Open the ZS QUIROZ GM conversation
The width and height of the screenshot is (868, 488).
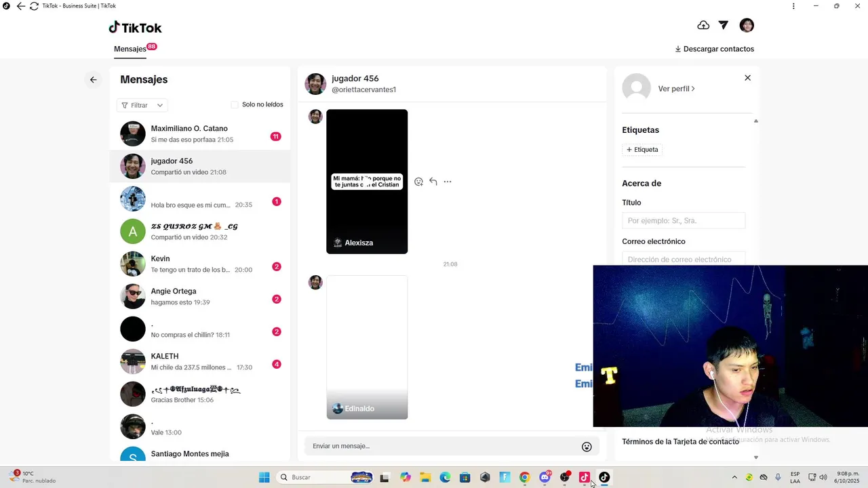click(x=200, y=231)
